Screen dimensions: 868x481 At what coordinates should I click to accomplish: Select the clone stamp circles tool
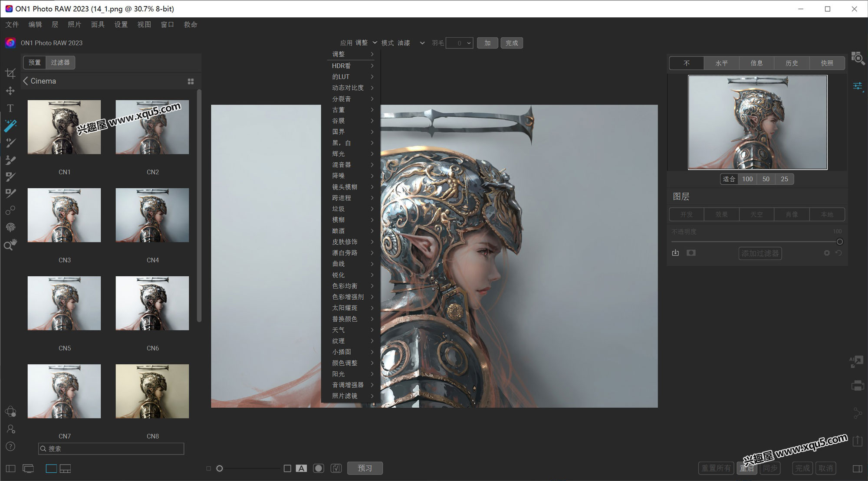click(x=10, y=210)
